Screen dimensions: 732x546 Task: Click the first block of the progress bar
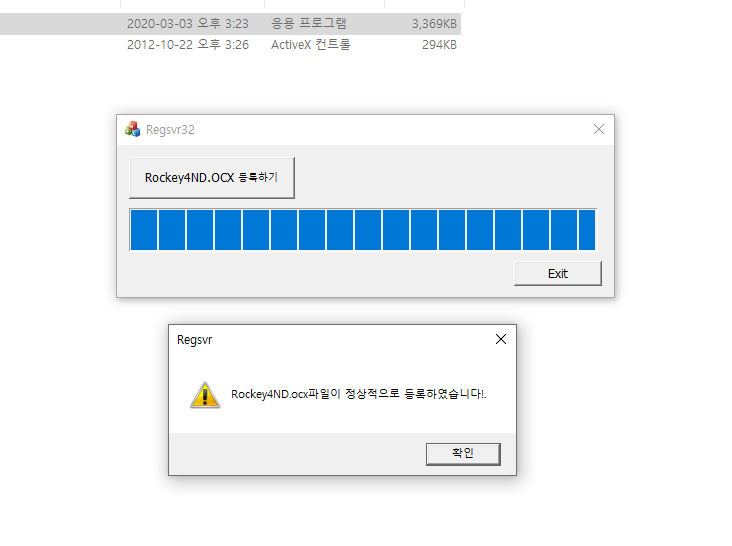(144, 230)
